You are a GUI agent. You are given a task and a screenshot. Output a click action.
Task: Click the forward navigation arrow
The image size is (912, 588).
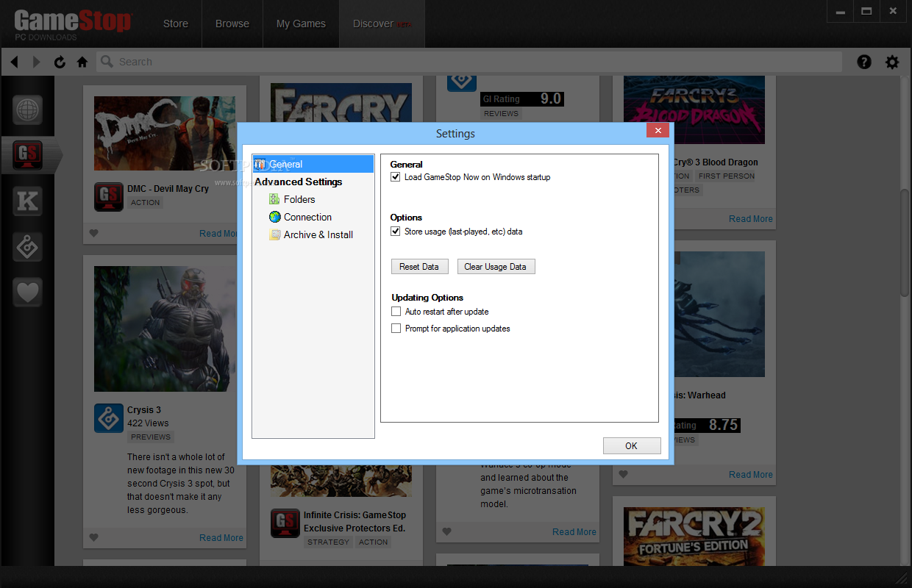(x=37, y=62)
